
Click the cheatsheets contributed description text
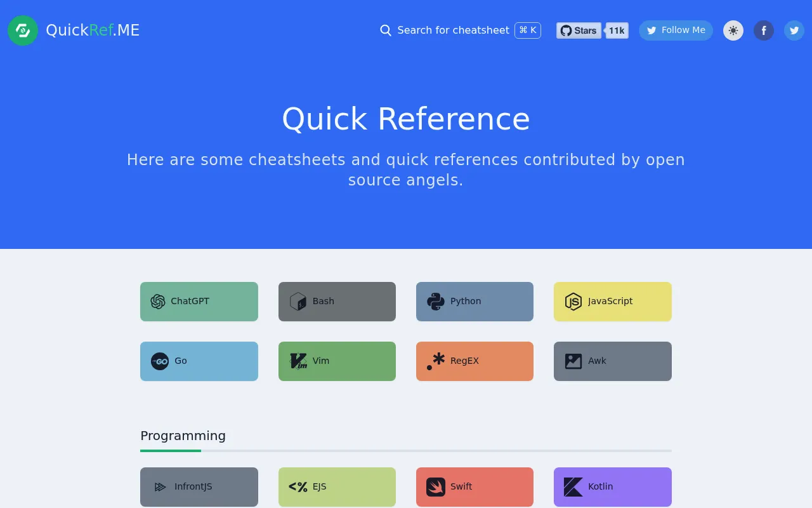pyautogui.click(x=406, y=170)
